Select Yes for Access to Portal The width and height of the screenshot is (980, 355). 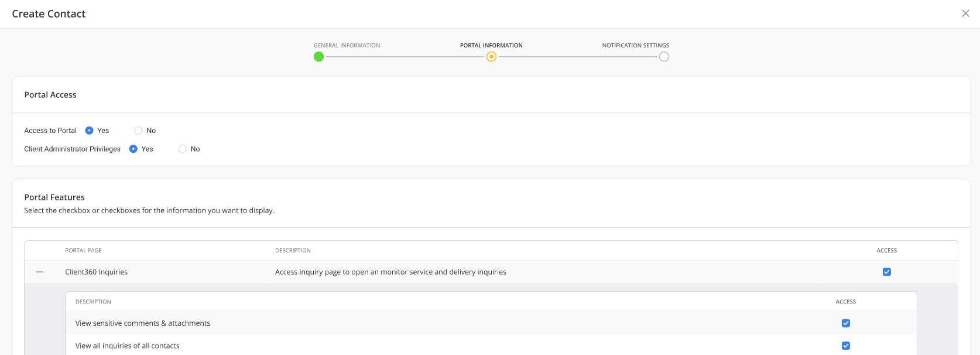pyautogui.click(x=90, y=131)
